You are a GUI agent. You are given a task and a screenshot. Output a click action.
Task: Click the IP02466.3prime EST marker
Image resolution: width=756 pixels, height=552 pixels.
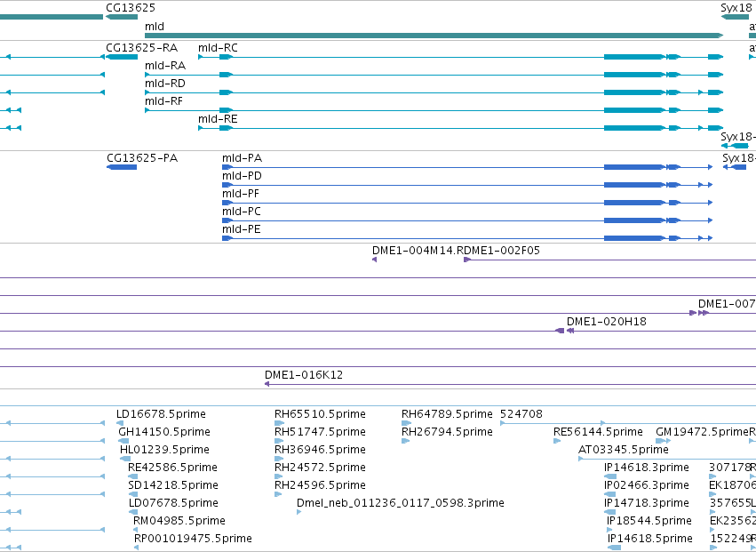click(610, 494)
